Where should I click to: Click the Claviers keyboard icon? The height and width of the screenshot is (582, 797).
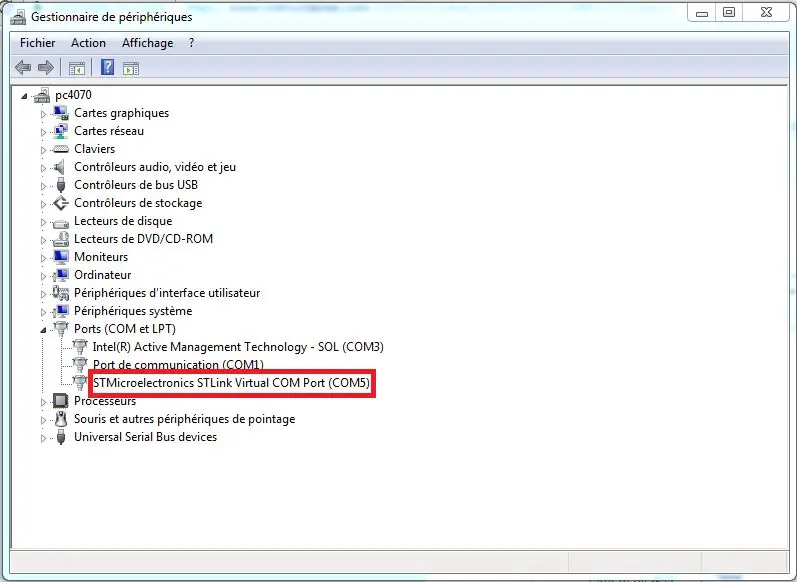point(60,149)
